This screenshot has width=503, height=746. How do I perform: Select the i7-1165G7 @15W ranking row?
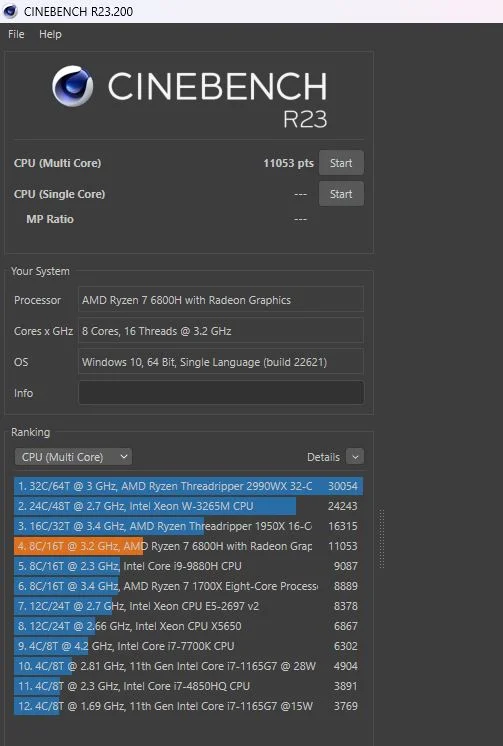click(188, 706)
